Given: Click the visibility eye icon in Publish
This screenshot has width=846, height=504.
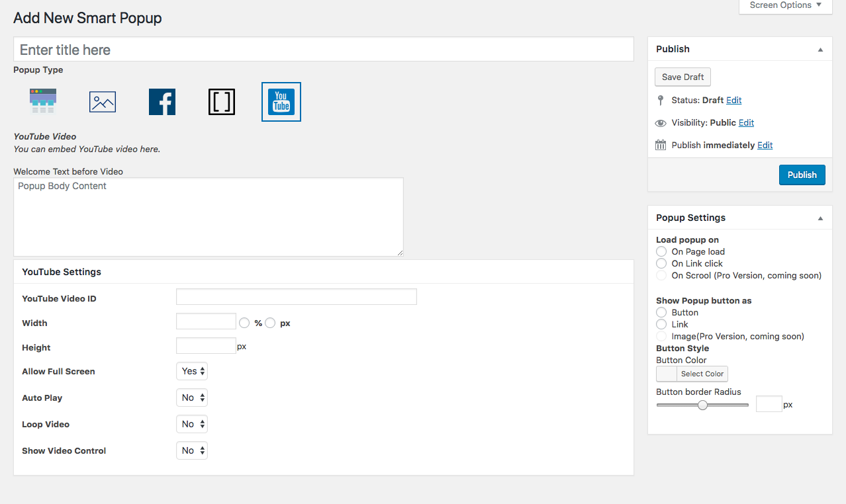Looking at the screenshot, I should [661, 123].
